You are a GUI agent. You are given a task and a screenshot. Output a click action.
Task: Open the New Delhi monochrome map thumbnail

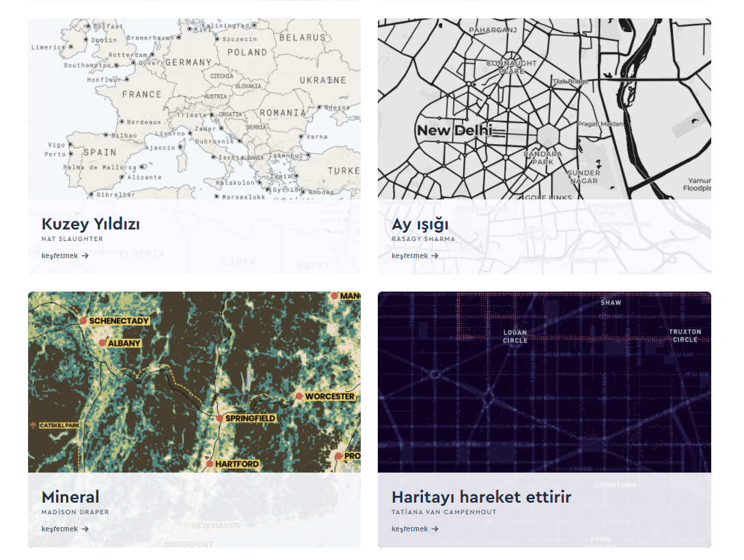coord(544,109)
